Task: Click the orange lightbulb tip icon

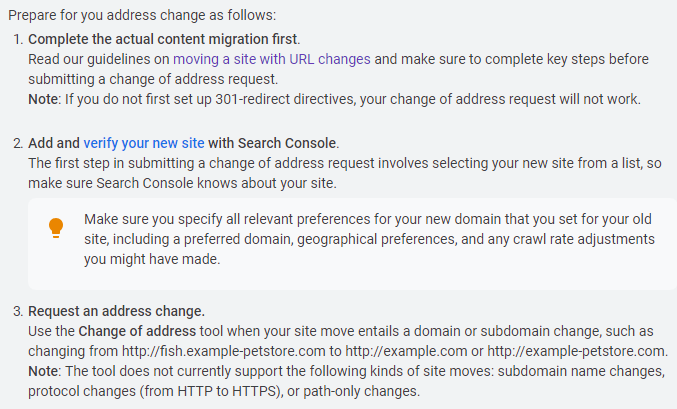Action: click(57, 229)
